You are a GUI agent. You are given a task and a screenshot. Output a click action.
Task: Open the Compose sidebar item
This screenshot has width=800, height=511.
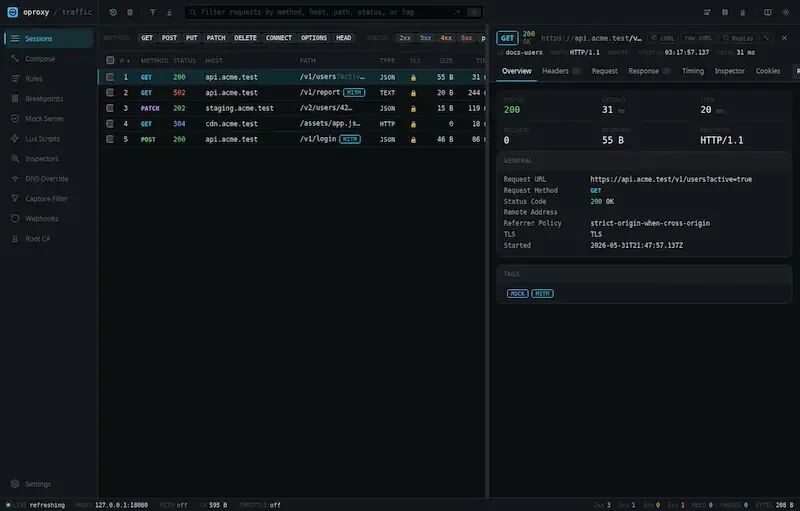[48, 59]
